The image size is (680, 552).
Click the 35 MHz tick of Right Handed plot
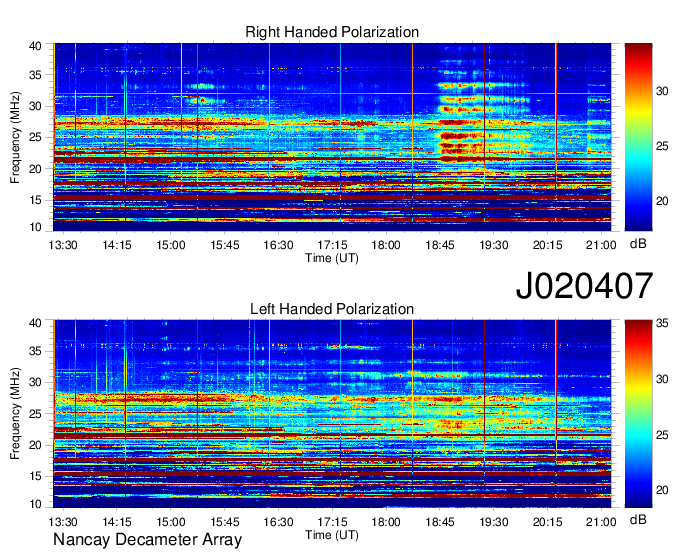point(35,75)
